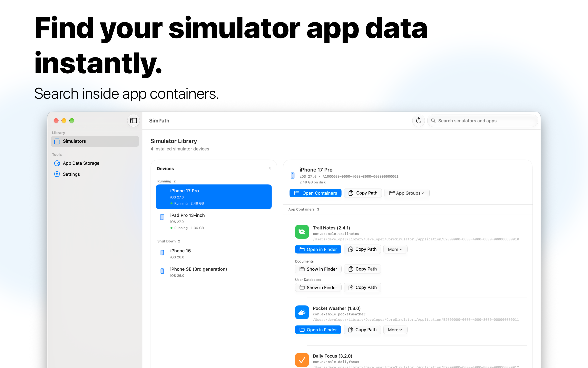Screen dimensions: 588x368
Task: Open Pocket Weather in Finder
Action: pos(318,330)
